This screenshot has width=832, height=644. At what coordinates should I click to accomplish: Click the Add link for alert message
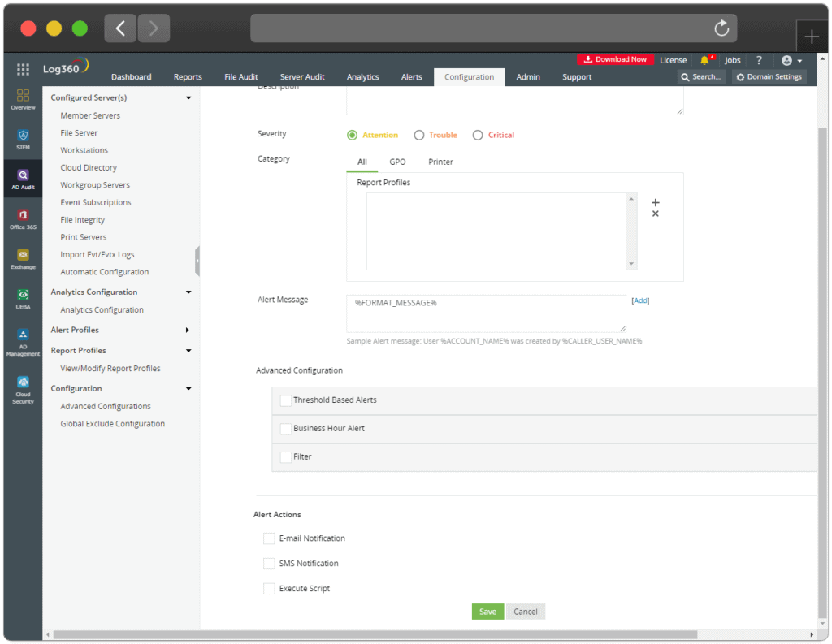(640, 300)
